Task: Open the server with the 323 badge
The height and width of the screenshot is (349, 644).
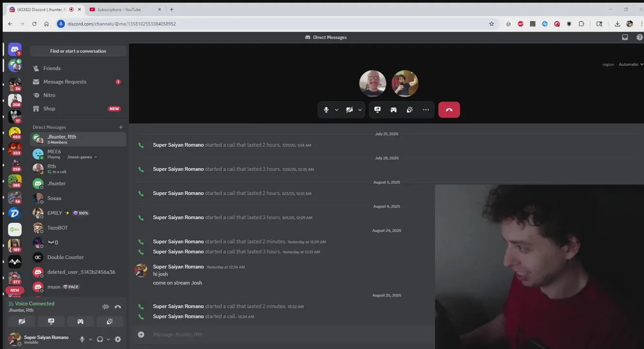Action: click(15, 148)
